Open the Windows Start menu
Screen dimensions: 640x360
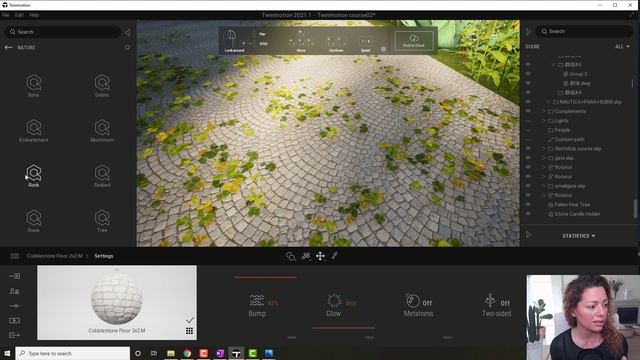click(7, 353)
